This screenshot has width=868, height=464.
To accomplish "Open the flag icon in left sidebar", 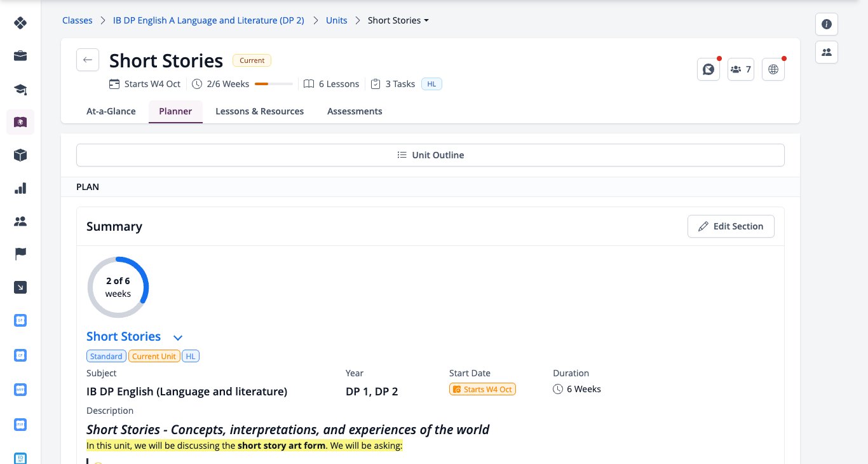I will click(20, 254).
